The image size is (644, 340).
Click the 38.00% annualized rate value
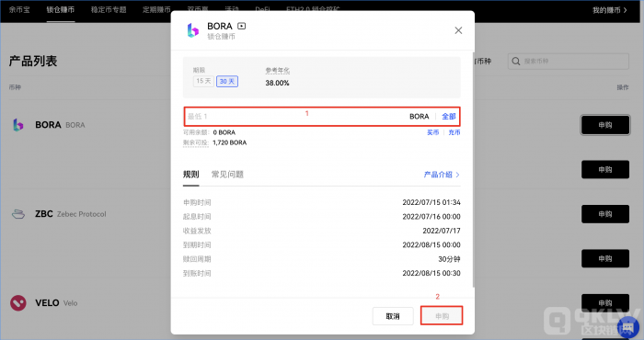pos(277,83)
